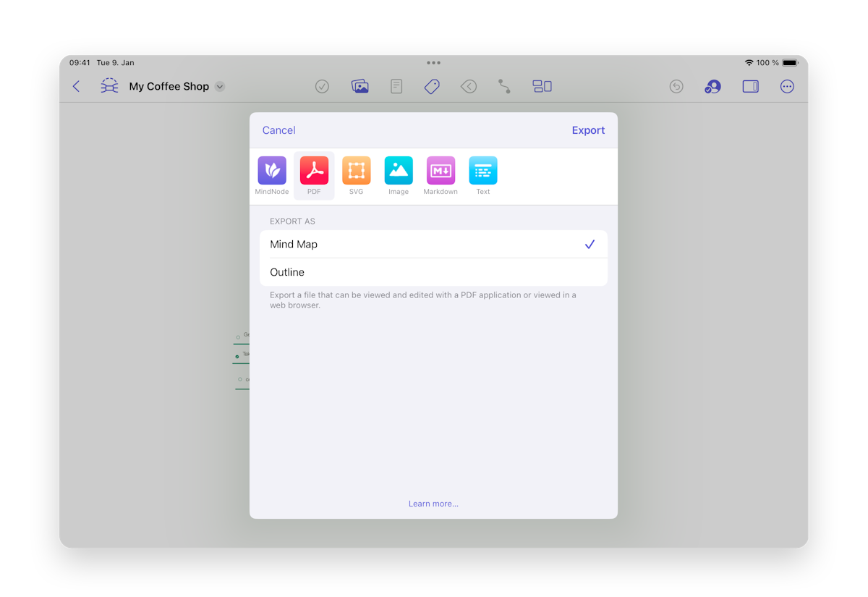Tap the three-dot multitasking indicator
This screenshot has width=868, height=597.
[x=433, y=63]
